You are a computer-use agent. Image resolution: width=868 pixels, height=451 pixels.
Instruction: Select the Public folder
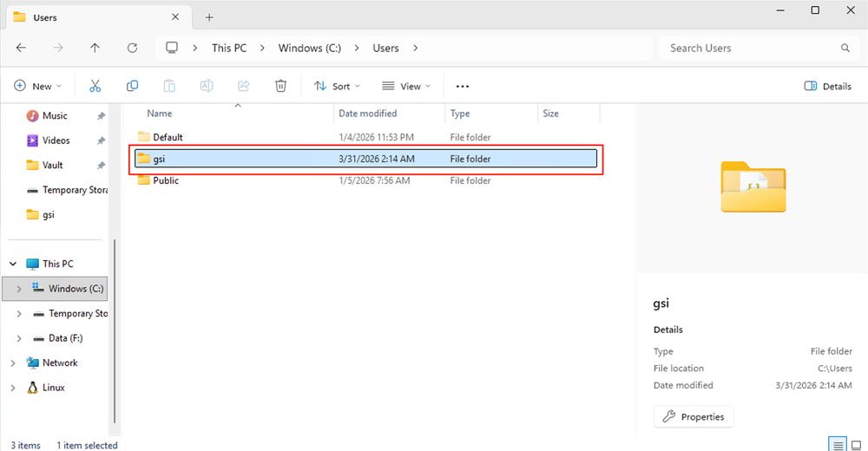click(166, 180)
